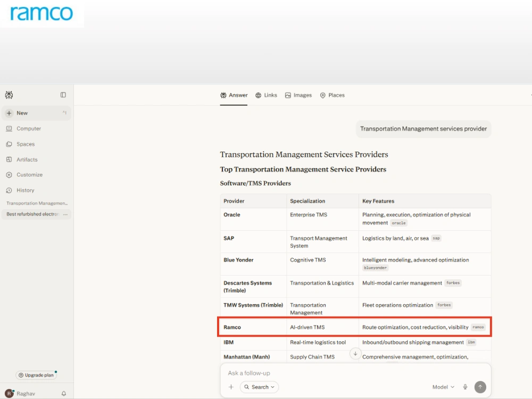Click the oracle source citation chip

coord(398,223)
